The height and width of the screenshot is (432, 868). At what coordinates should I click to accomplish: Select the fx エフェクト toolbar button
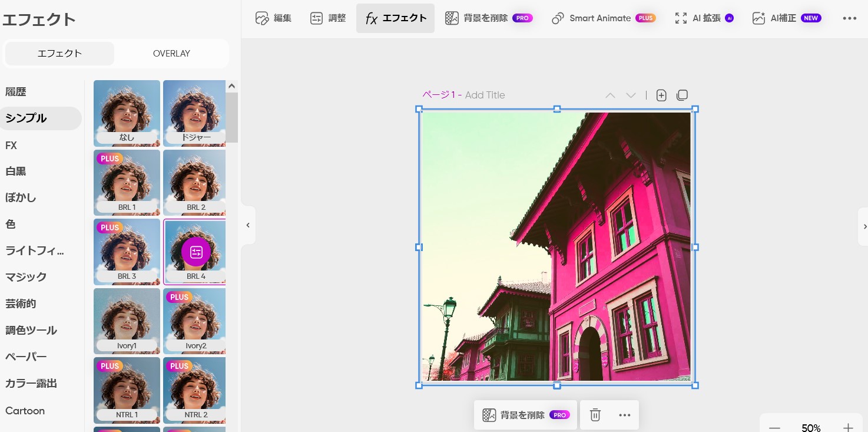395,18
